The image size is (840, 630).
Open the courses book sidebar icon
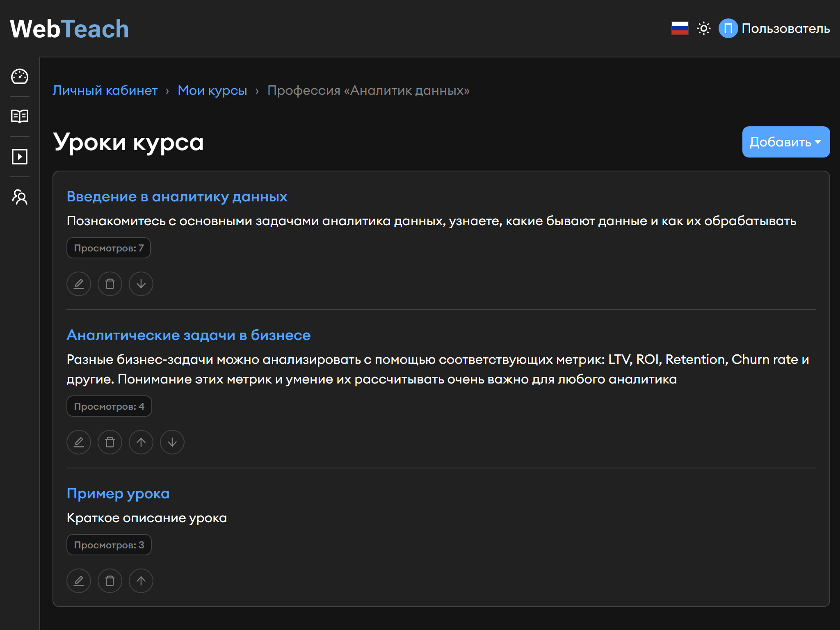(x=19, y=116)
